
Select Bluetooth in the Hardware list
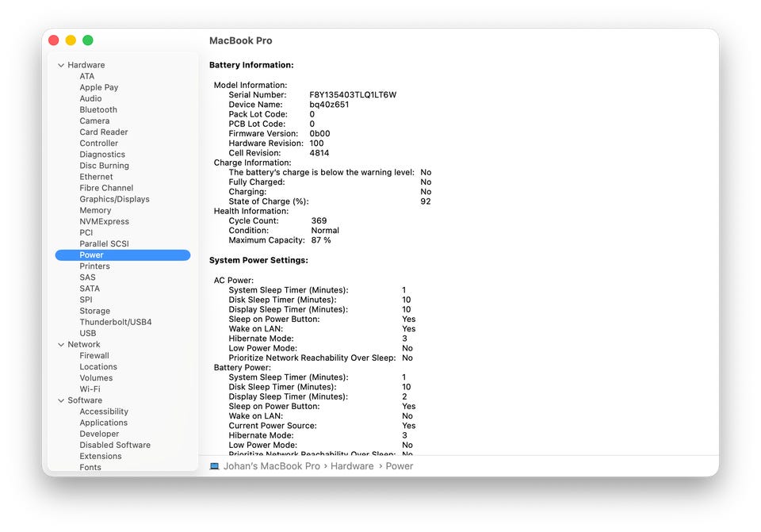(x=98, y=110)
